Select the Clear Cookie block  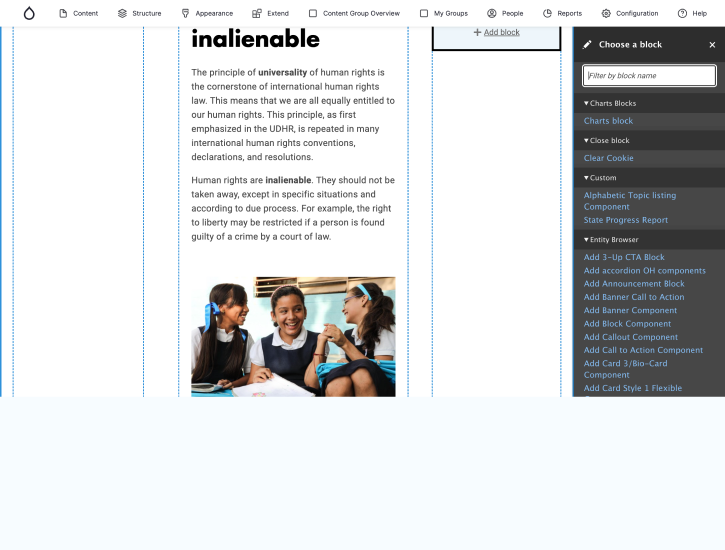(608, 158)
